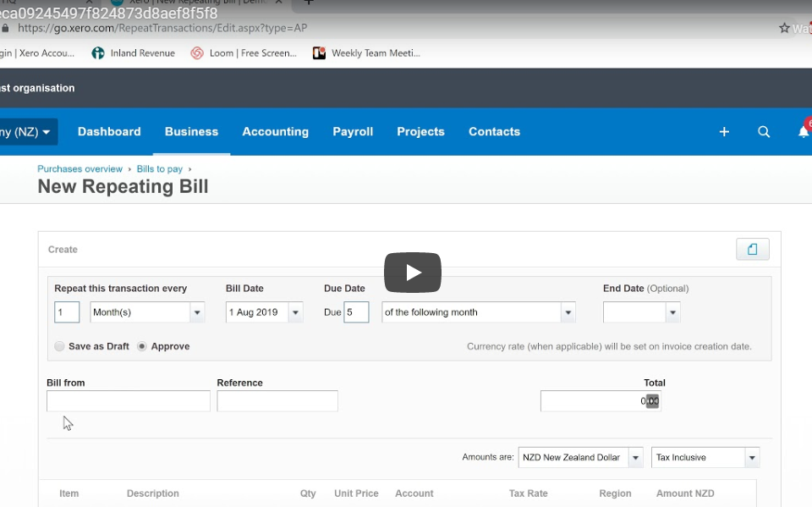
Task: Click the Bill from input field
Action: point(128,401)
